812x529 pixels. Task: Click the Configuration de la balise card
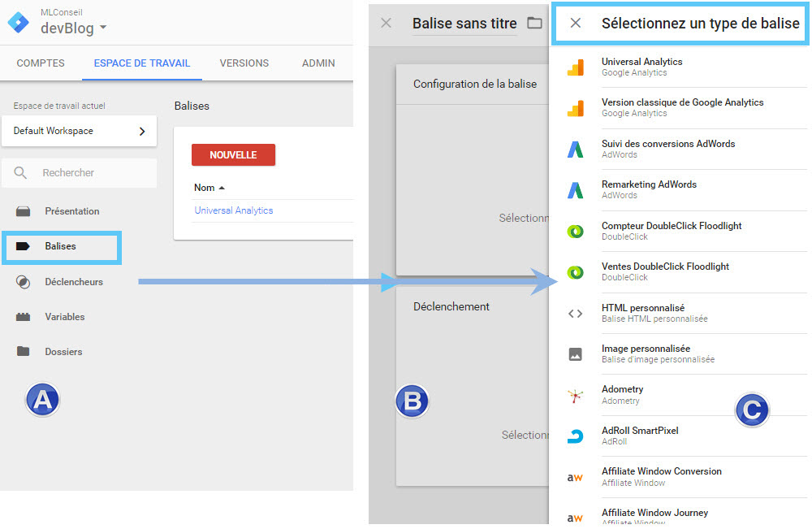click(x=473, y=170)
